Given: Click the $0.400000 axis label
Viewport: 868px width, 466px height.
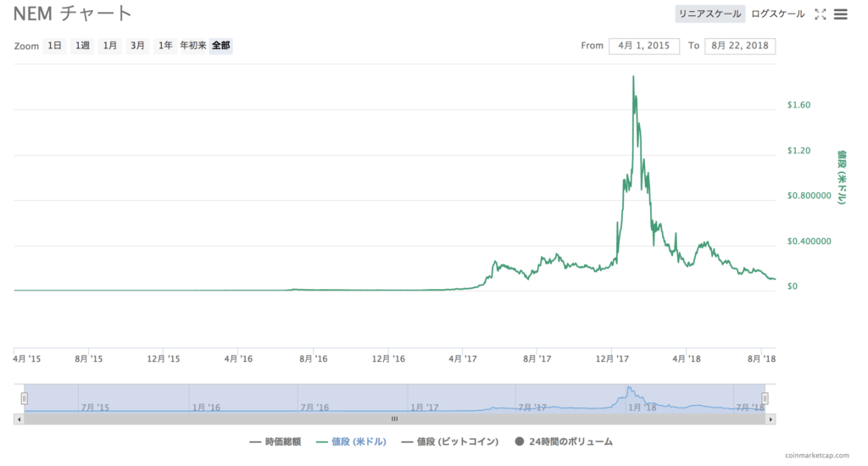Looking at the screenshot, I should pyautogui.click(x=810, y=241).
